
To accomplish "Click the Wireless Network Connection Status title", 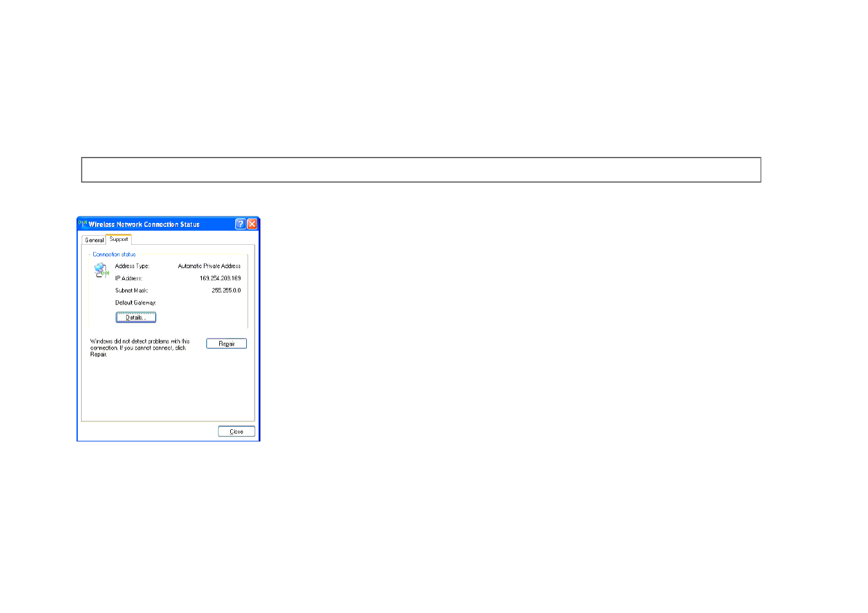I will [144, 224].
